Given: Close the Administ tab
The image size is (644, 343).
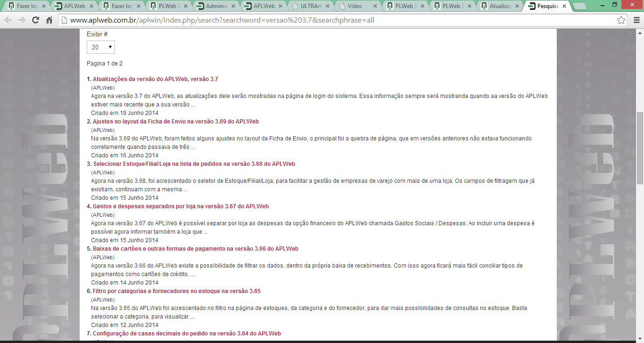Looking at the screenshot, I should [x=233, y=6].
